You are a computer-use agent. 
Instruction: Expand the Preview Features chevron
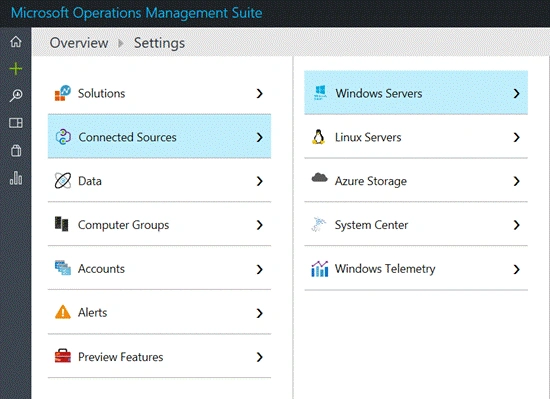(x=260, y=357)
